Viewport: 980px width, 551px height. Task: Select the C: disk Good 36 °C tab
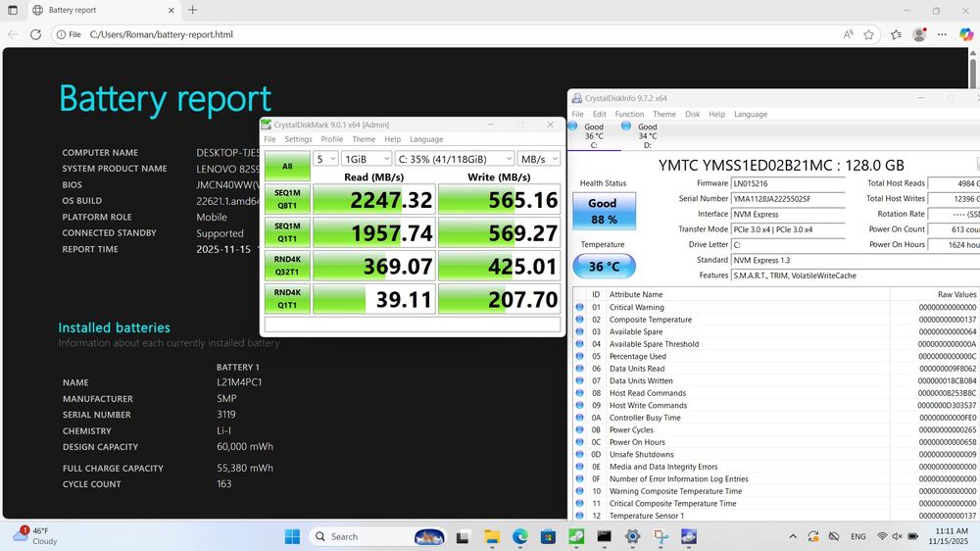[594, 135]
